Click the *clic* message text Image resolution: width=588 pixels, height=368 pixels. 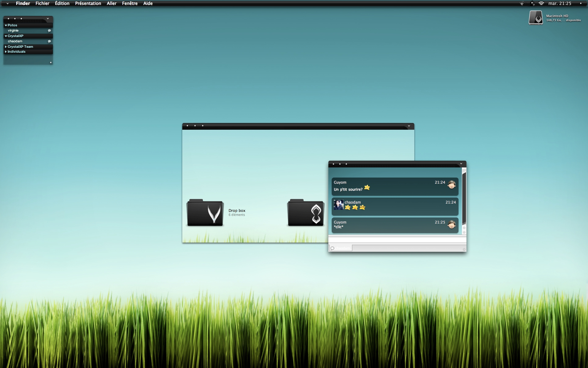pyautogui.click(x=338, y=227)
